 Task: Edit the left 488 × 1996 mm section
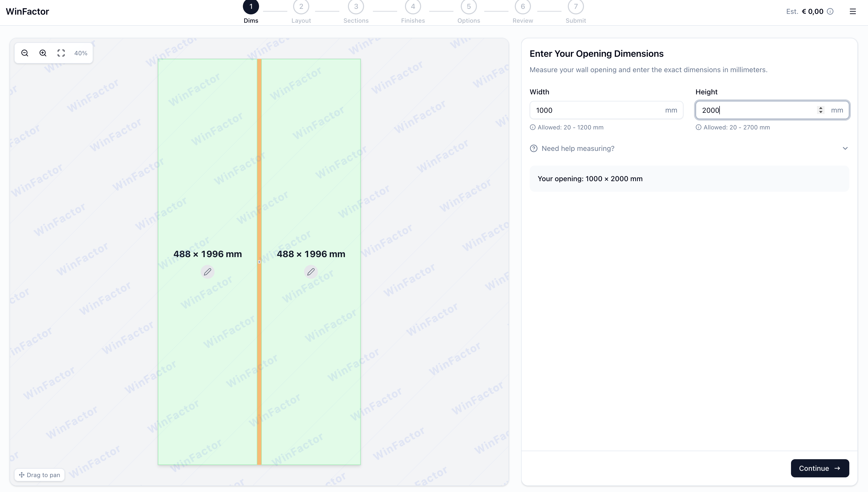click(208, 271)
